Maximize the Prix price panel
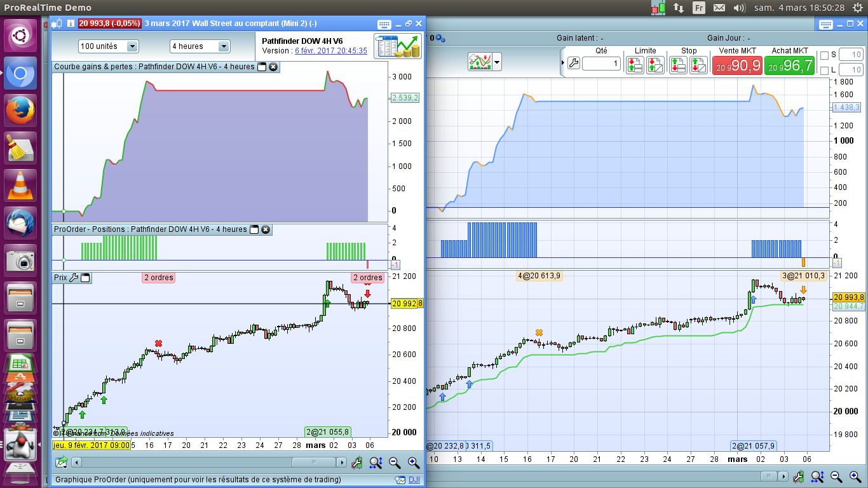This screenshot has height=488, width=868. (86, 278)
